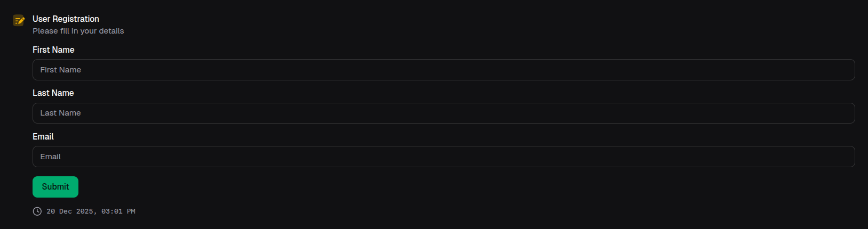Screen dimensions: 868x229
Task: Click the clock icon beside the timestamp
Action: tap(37, 211)
